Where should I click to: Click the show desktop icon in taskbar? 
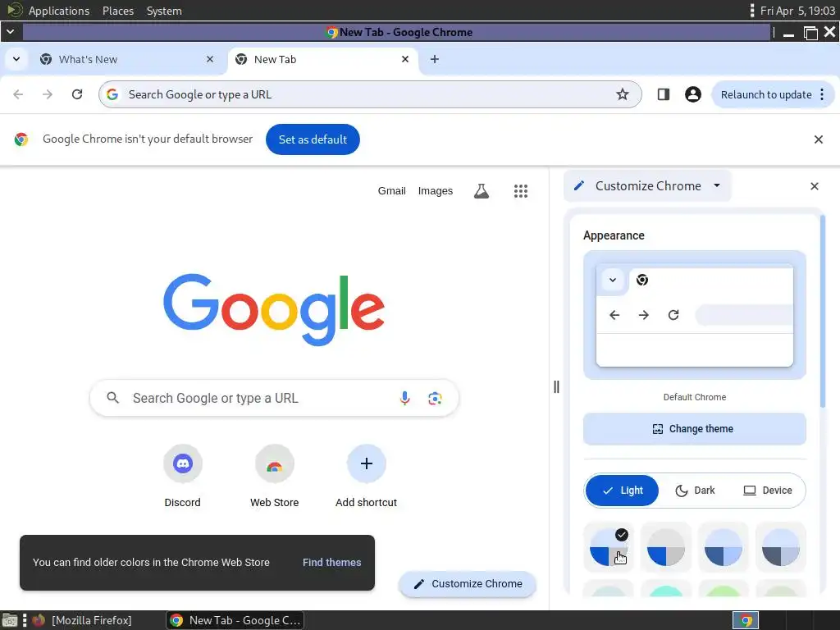10,620
